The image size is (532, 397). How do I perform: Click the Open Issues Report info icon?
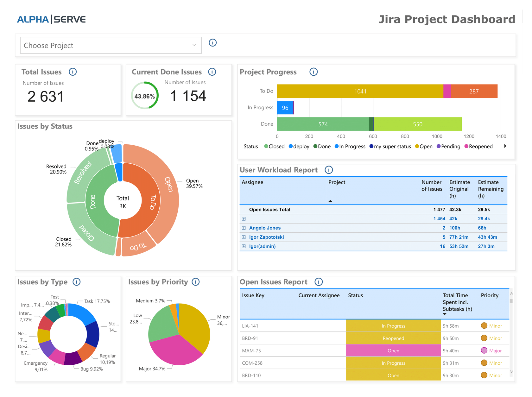[319, 282]
